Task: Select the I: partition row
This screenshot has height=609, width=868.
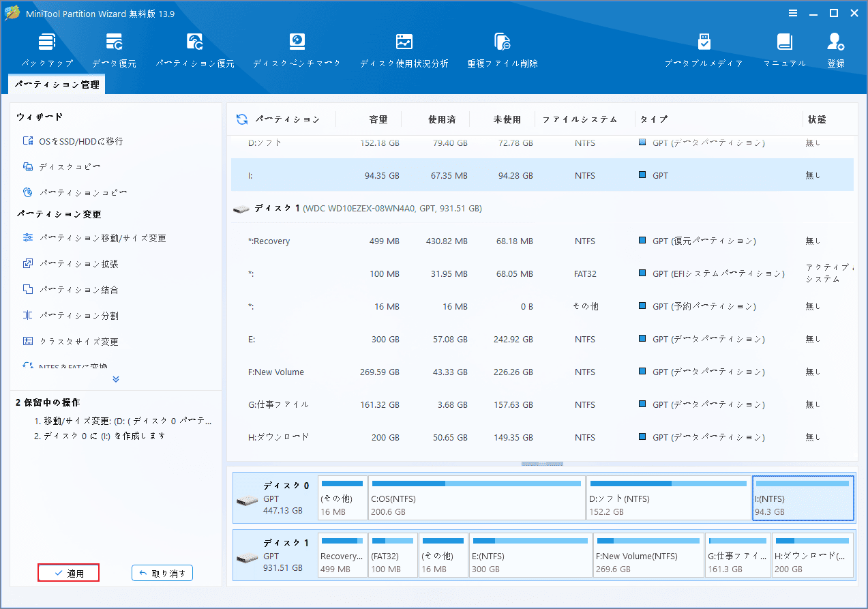Action: (x=542, y=175)
